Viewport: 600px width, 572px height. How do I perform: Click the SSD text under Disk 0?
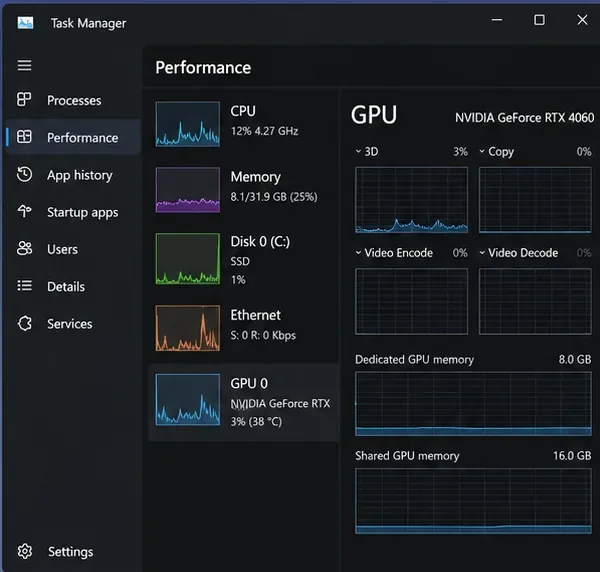click(x=240, y=261)
